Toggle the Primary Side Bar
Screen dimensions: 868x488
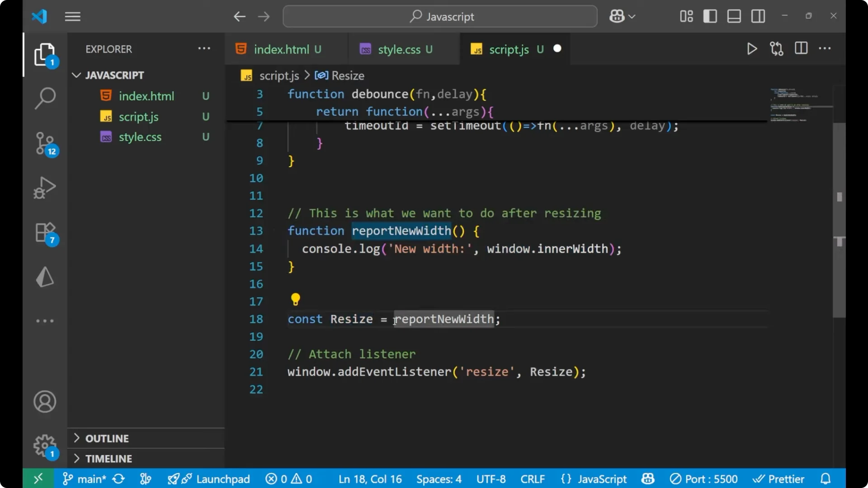[x=710, y=16]
